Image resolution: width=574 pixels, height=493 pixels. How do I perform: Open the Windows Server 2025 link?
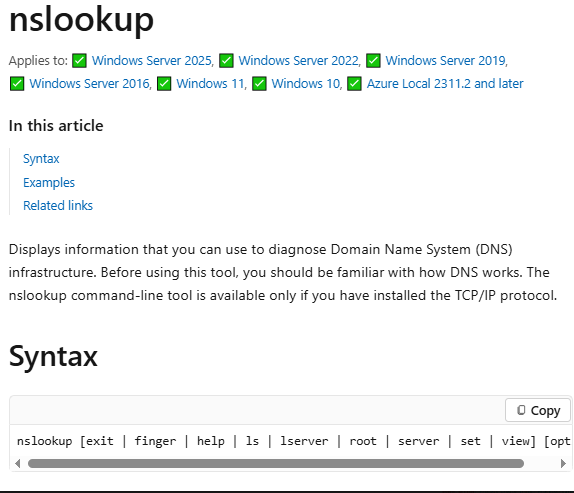(x=152, y=60)
